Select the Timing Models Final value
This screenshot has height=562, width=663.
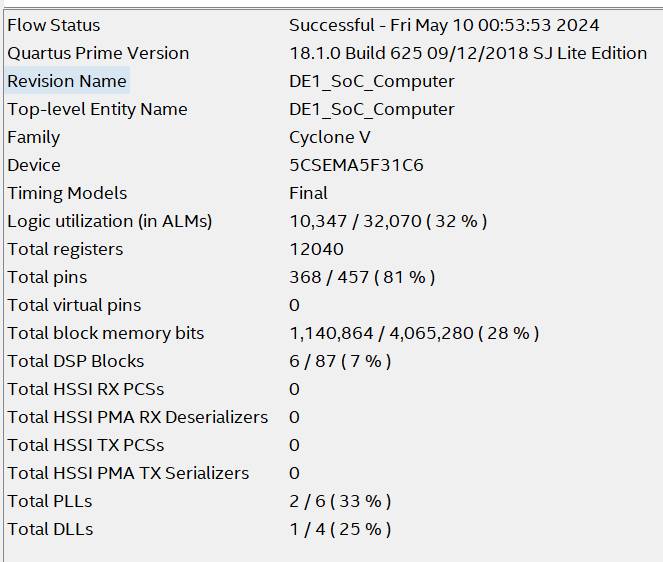pyautogui.click(x=308, y=193)
